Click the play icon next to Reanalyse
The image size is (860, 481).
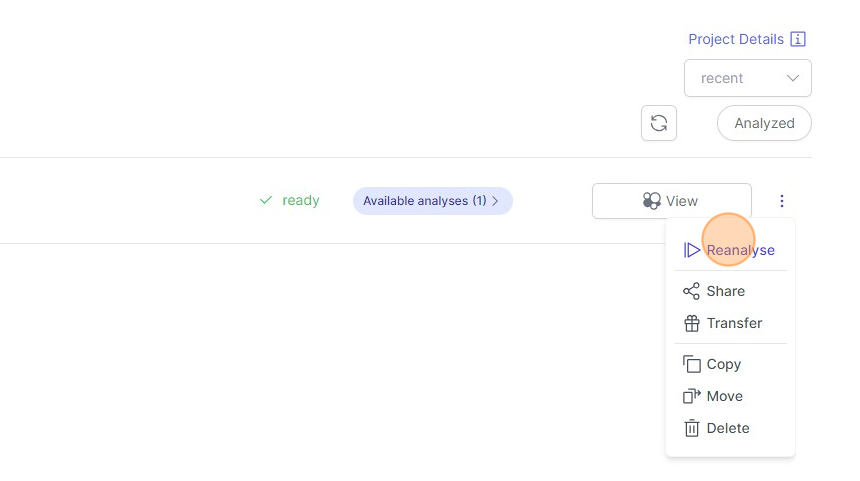point(692,250)
